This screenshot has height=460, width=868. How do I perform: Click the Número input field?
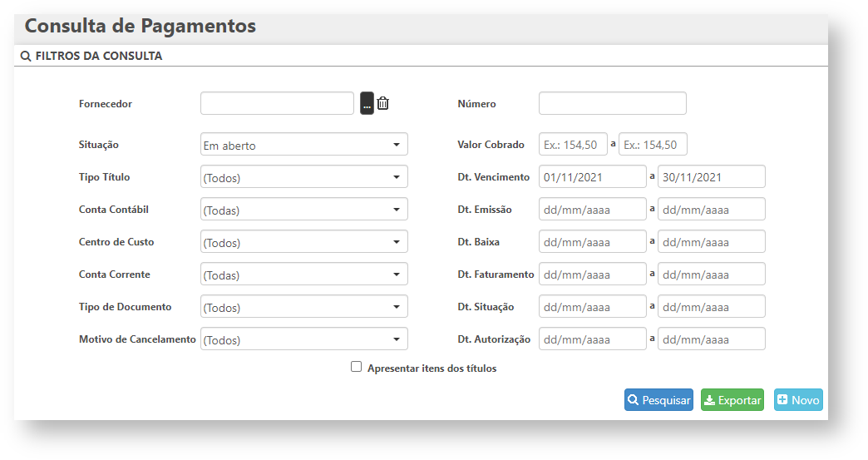click(612, 104)
